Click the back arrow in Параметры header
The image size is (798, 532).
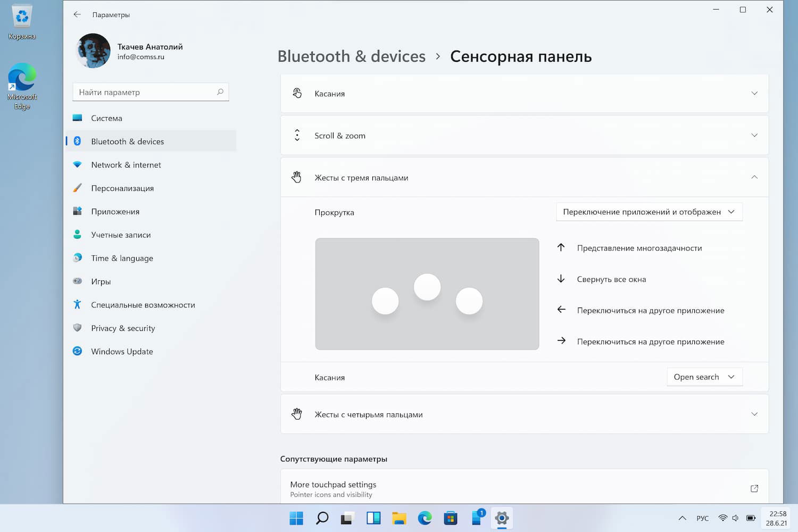point(77,14)
